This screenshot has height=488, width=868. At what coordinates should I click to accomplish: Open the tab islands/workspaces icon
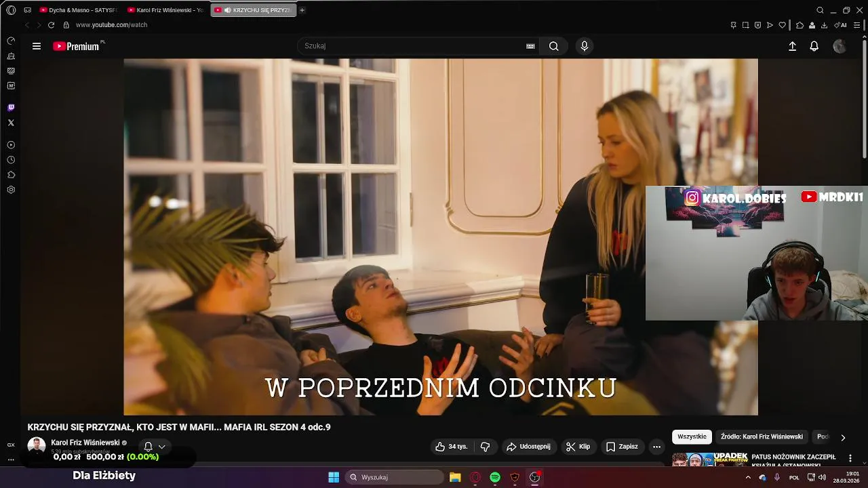27,10
